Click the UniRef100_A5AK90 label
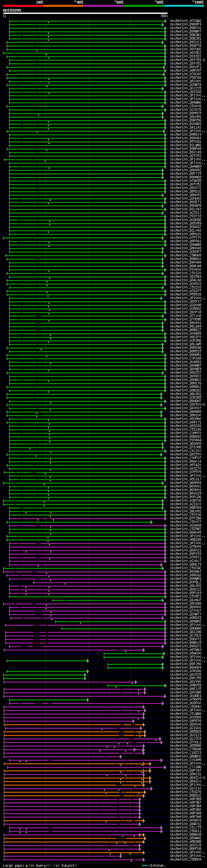This screenshot has height=868, width=207. [x=186, y=654]
